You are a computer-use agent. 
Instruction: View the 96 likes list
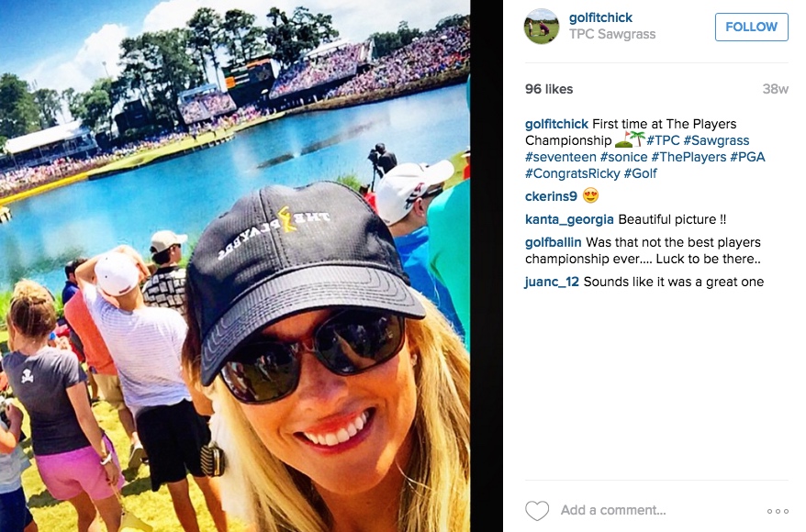tap(548, 89)
